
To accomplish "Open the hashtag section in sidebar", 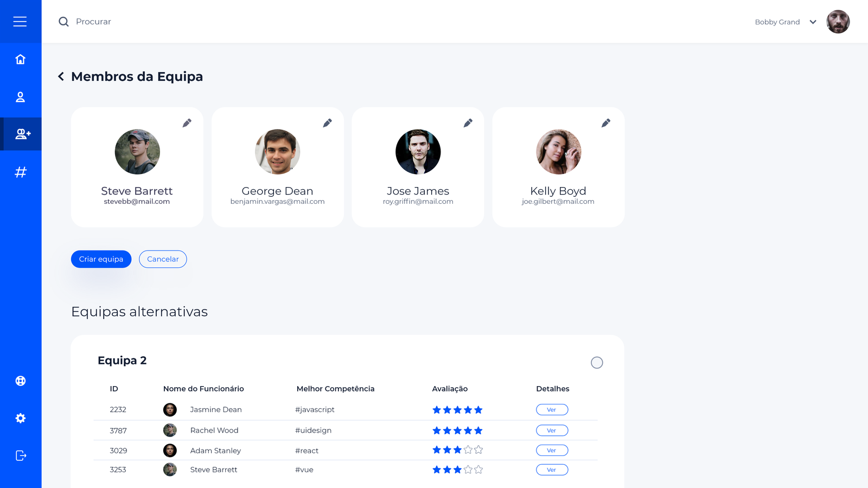I will pos(21,172).
